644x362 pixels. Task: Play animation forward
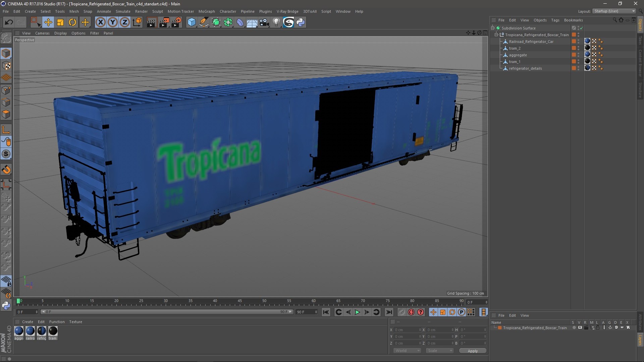point(358,312)
